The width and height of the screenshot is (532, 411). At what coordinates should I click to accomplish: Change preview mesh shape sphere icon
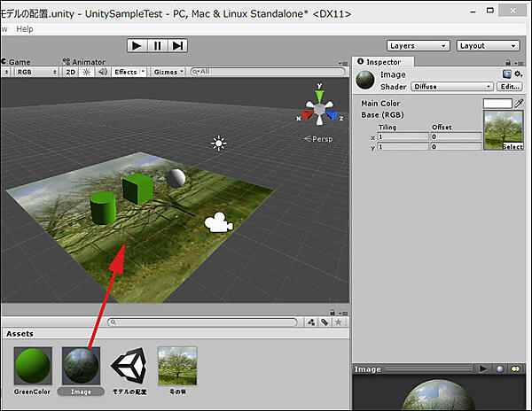(x=500, y=368)
